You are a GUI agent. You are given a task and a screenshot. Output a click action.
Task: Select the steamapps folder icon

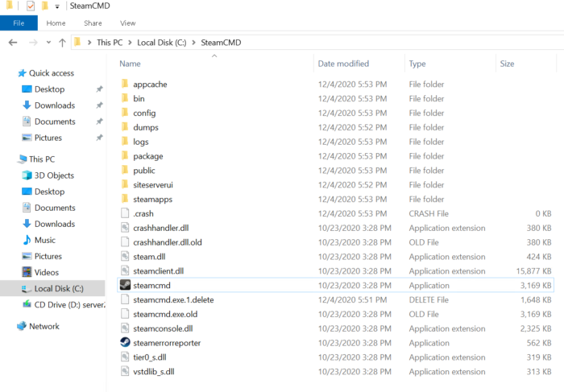point(125,199)
